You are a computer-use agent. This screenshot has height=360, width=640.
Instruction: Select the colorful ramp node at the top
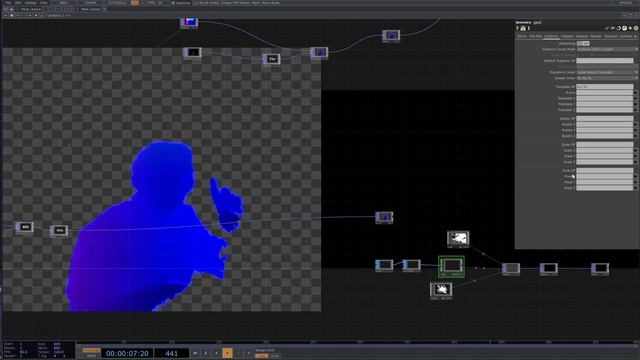point(189,22)
